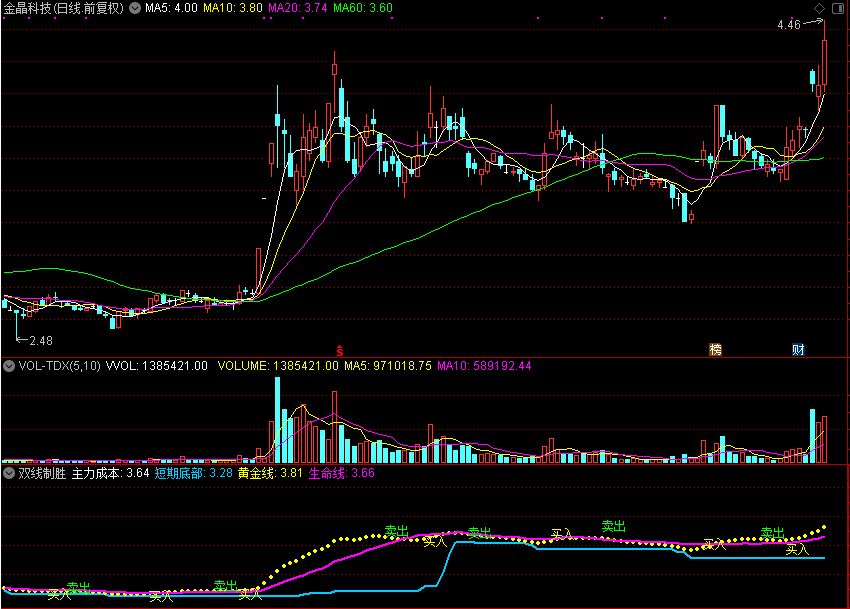850x609 pixels.
Task: Click the red S marker on timeline
Action: (340, 351)
